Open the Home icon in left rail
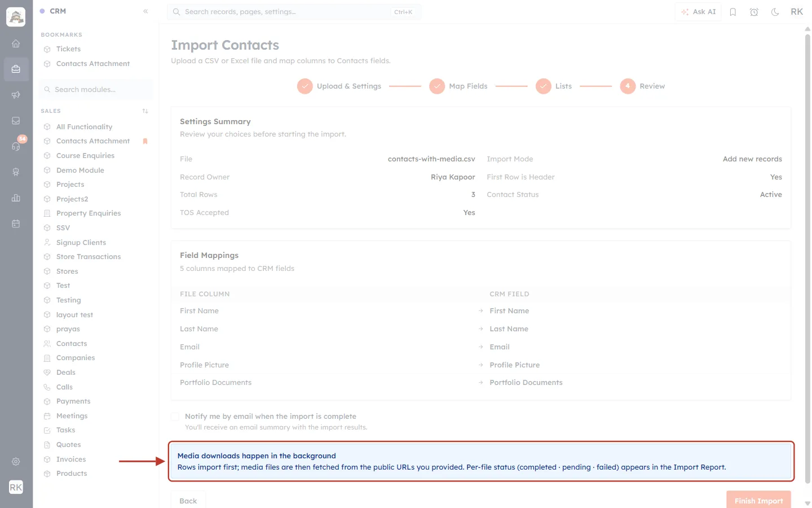This screenshot has height=508, width=812. 16,43
